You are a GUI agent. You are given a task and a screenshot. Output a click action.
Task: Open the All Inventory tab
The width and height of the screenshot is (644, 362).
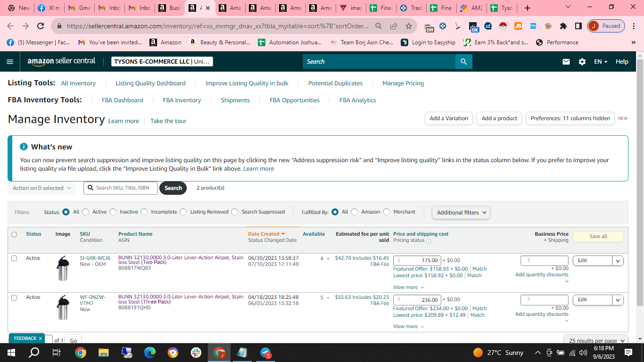click(x=78, y=83)
